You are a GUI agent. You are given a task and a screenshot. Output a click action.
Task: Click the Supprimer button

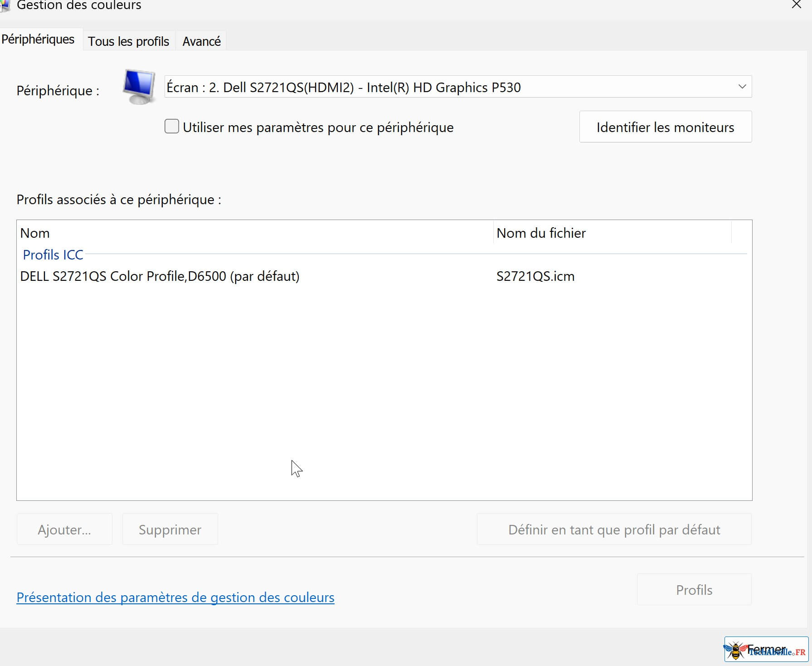[170, 529]
